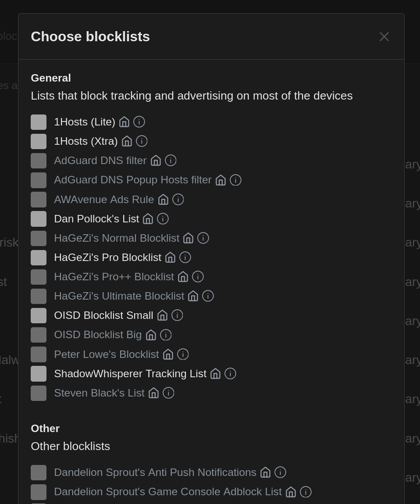Check the HaGeZi's Pro++ Blocklist entry

pos(39,277)
